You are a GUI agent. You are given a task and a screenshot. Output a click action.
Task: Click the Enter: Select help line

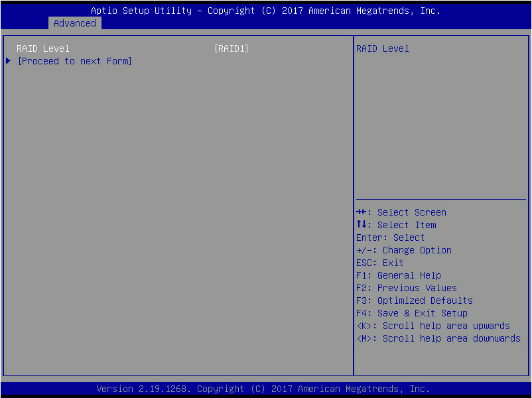click(x=390, y=237)
